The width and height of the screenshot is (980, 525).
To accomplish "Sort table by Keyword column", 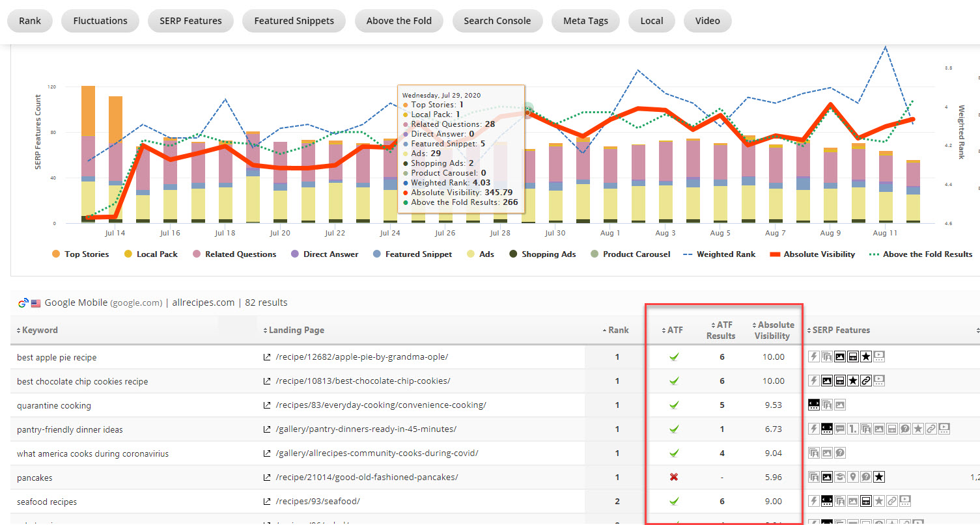I will (40, 330).
